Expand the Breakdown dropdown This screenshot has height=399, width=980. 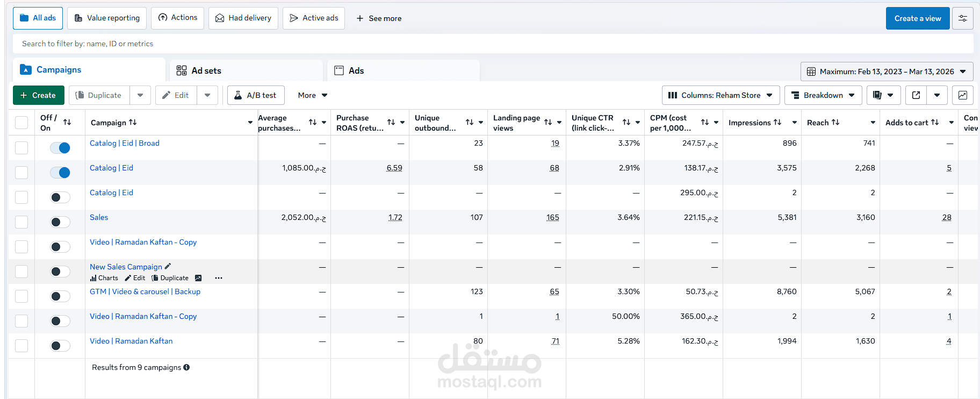coord(823,95)
